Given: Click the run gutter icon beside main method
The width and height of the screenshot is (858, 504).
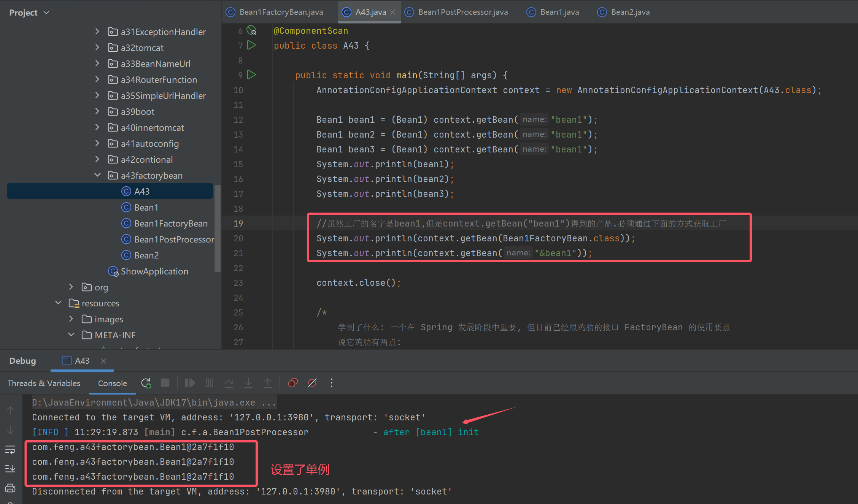Looking at the screenshot, I should tap(251, 74).
